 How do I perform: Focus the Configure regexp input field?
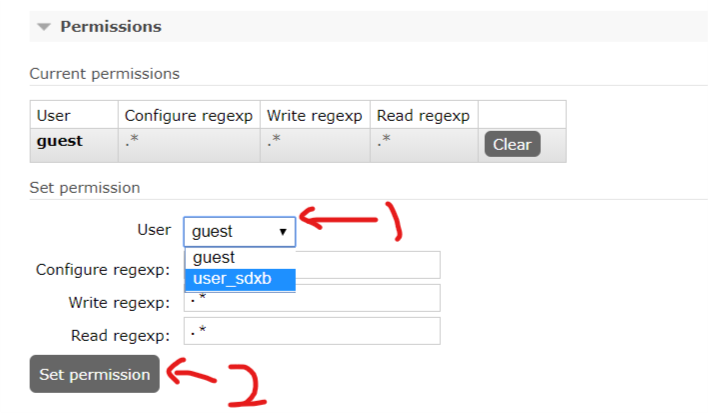click(x=368, y=265)
